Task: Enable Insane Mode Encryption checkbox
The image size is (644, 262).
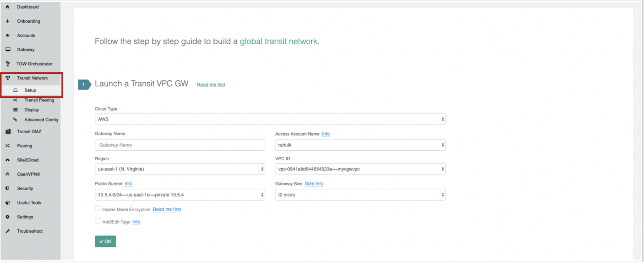Action: click(x=98, y=208)
